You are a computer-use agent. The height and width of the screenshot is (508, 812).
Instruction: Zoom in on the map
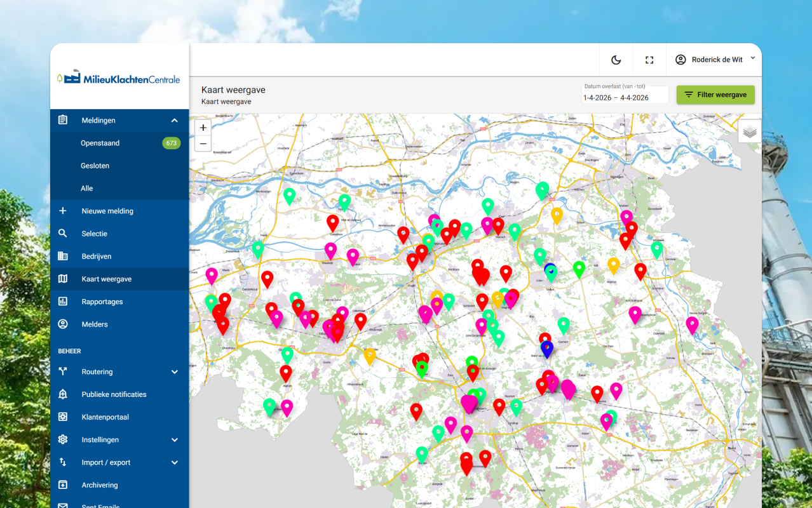(x=203, y=127)
